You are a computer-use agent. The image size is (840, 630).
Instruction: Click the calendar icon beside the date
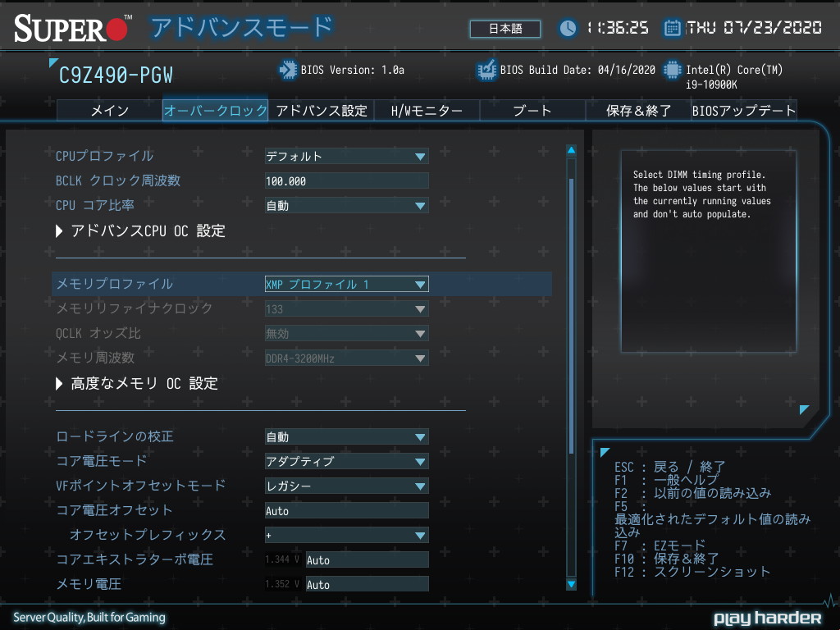coord(673,28)
